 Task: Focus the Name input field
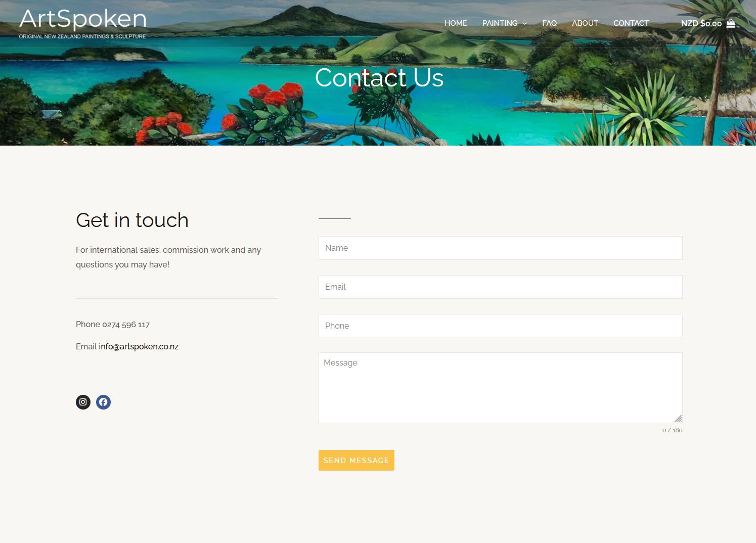500,248
